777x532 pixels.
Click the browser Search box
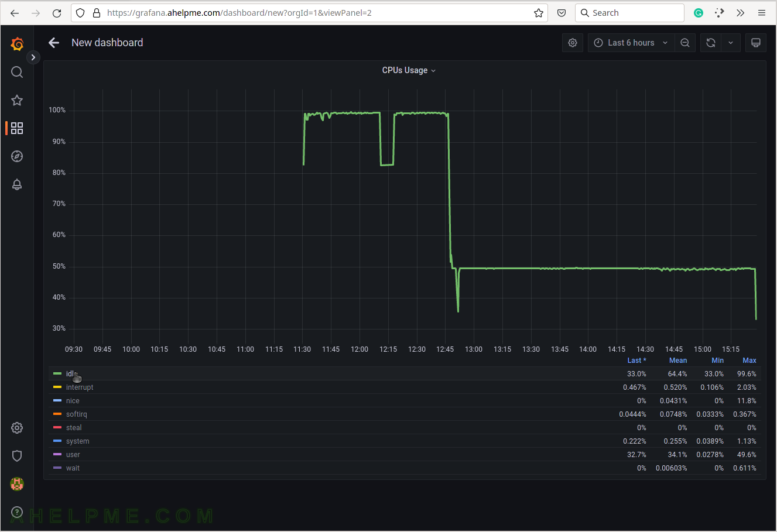pyautogui.click(x=629, y=13)
